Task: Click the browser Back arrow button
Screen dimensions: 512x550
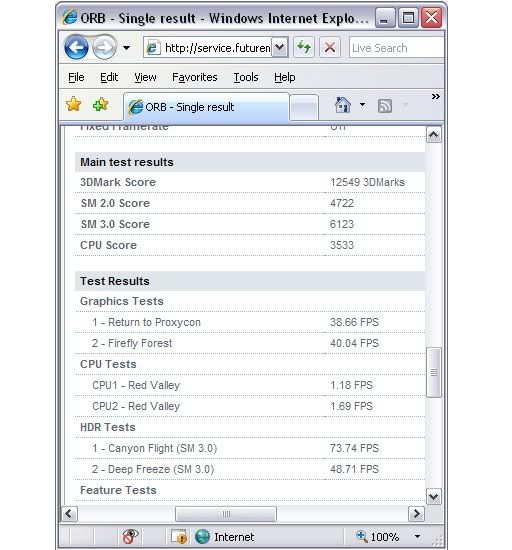Action: click(76, 47)
